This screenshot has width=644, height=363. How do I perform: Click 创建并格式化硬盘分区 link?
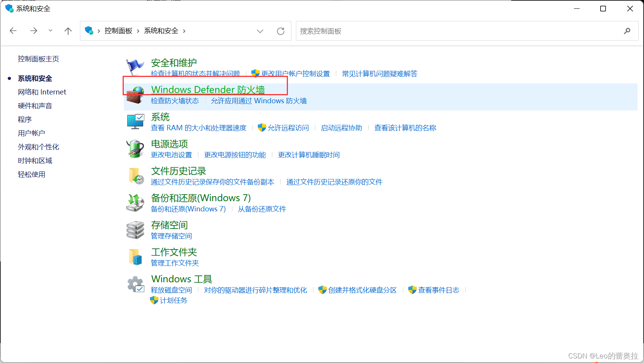click(x=363, y=290)
